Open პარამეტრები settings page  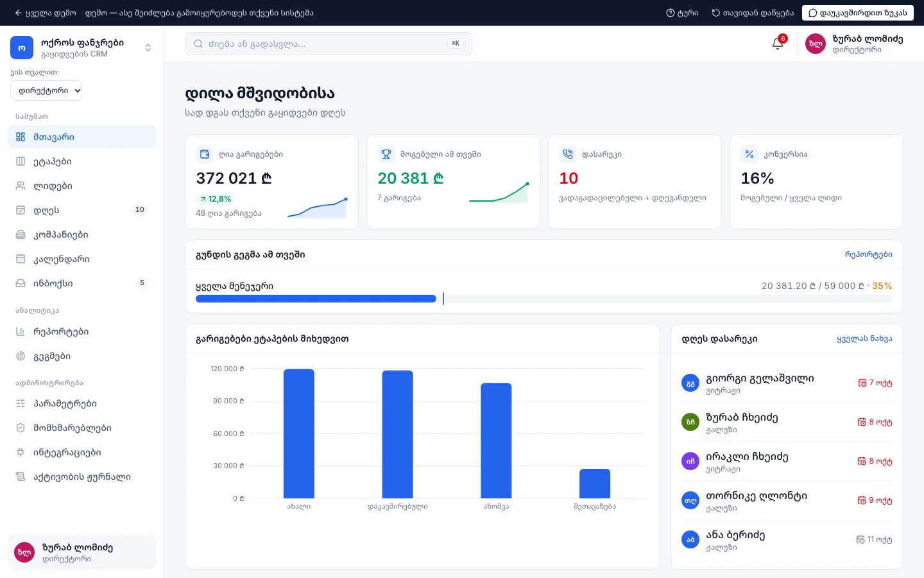pyautogui.click(x=81, y=403)
